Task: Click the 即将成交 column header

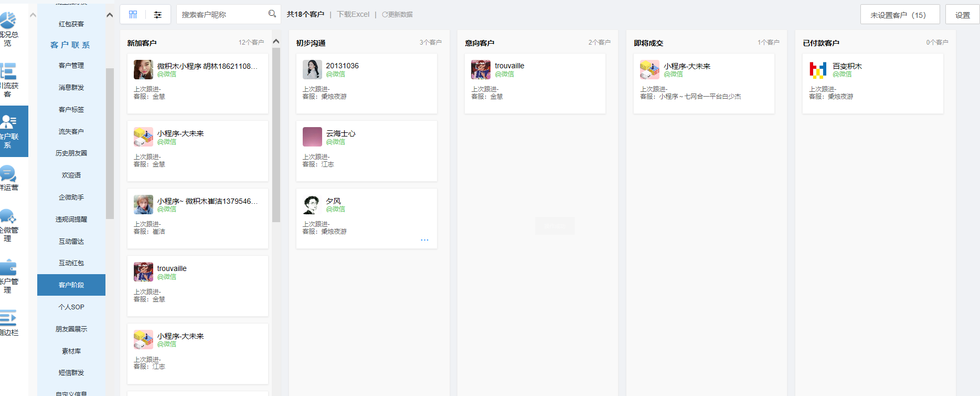Action: pos(648,43)
